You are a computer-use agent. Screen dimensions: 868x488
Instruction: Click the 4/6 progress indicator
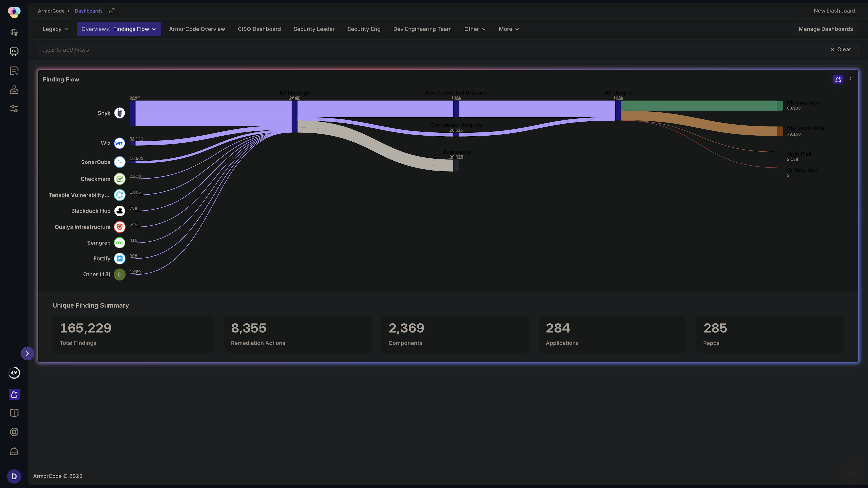[14, 373]
